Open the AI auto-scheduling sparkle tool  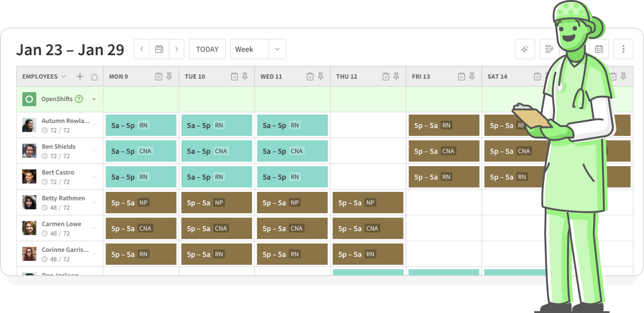pyautogui.click(x=525, y=49)
